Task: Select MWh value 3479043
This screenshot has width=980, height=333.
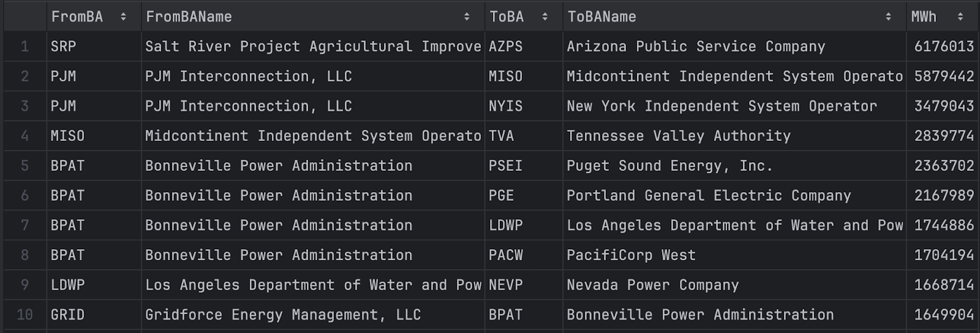Action: pos(943,106)
